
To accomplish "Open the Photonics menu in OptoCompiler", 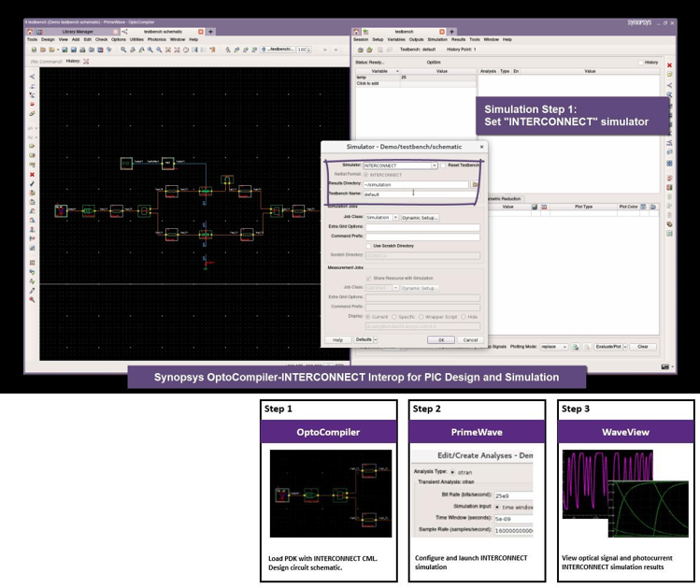I will click(x=157, y=39).
